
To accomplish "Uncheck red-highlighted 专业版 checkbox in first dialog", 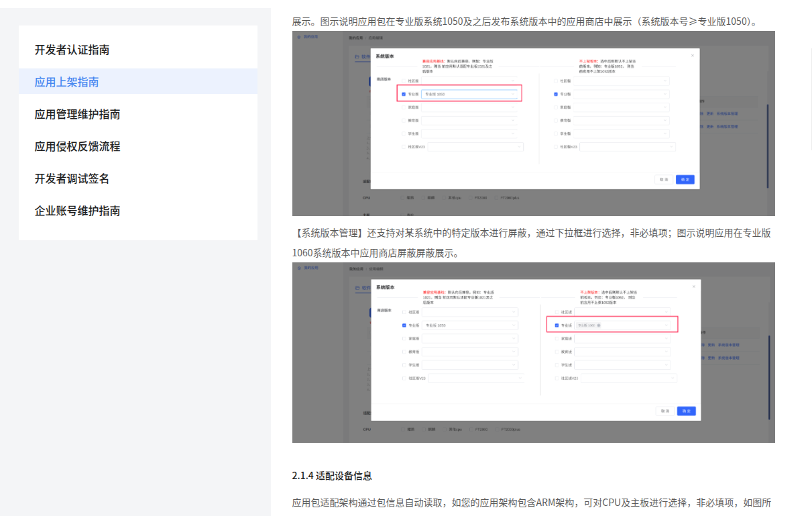I will tap(404, 95).
